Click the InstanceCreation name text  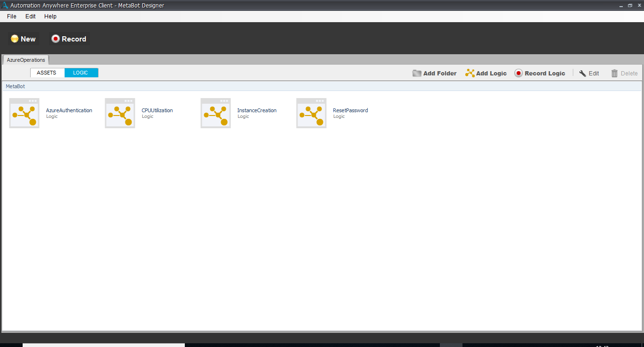(x=257, y=110)
